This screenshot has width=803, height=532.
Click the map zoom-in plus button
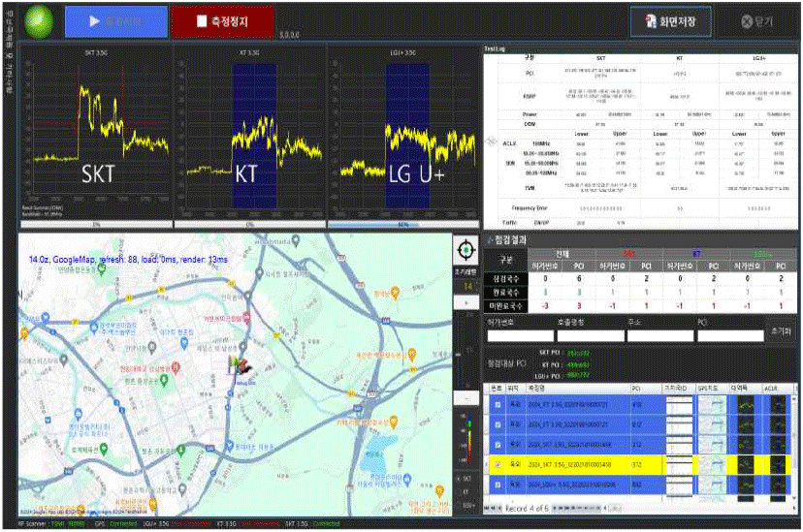[466, 302]
